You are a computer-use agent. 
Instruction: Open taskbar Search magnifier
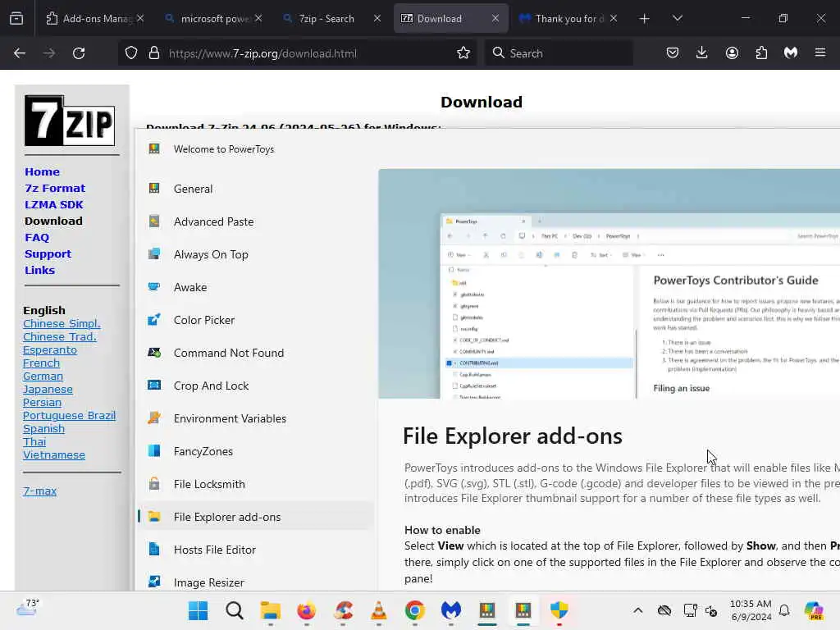234,610
